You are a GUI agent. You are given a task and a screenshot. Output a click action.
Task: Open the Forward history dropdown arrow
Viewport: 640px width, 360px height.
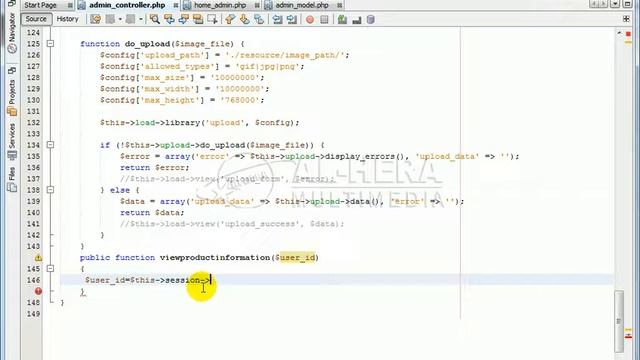pyautogui.click(x=141, y=19)
